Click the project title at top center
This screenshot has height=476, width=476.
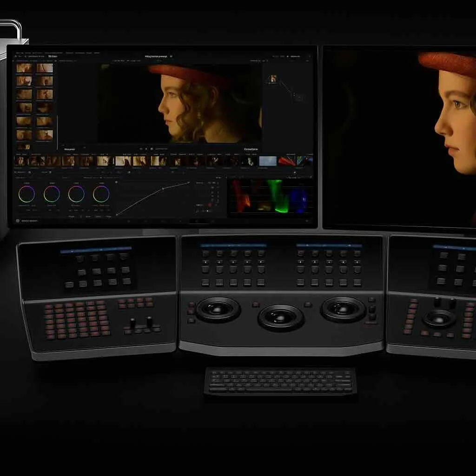click(156, 56)
